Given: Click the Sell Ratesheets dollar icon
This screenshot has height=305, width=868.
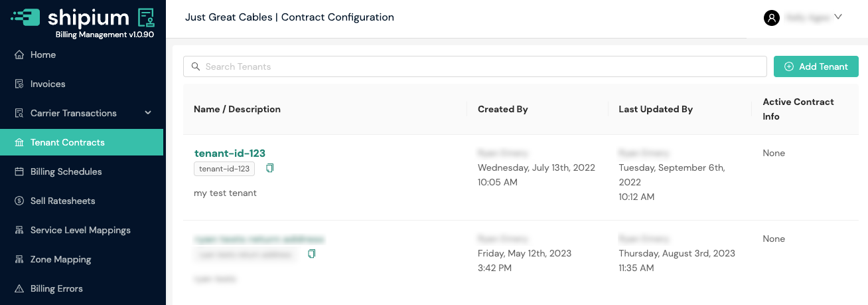Looking at the screenshot, I should point(19,201).
